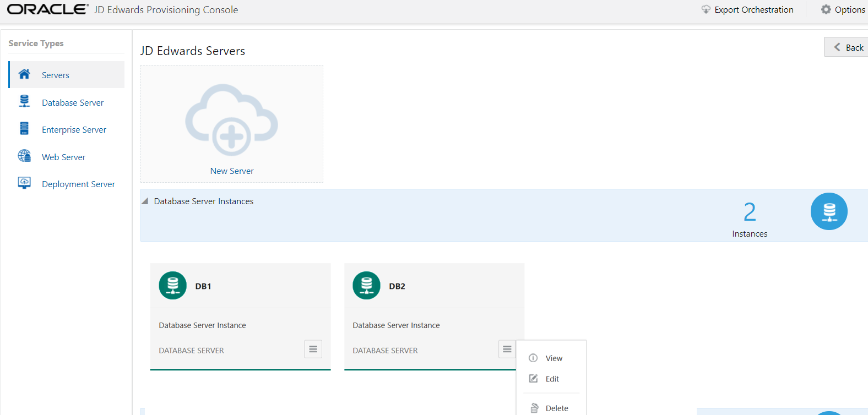This screenshot has width=868, height=415.
Task: Open the DB2 card hamburger menu
Action: pyautogui.click(x=507, y=349)
